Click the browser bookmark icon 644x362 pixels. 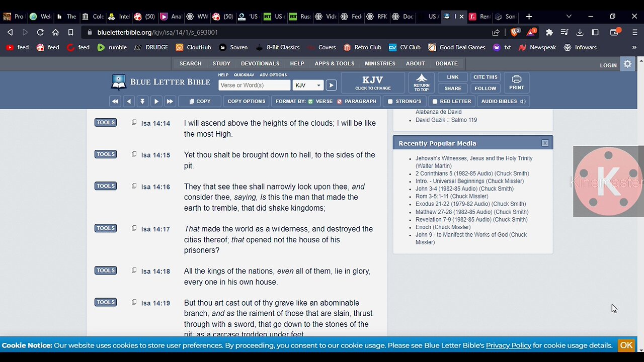pos(71,32)
